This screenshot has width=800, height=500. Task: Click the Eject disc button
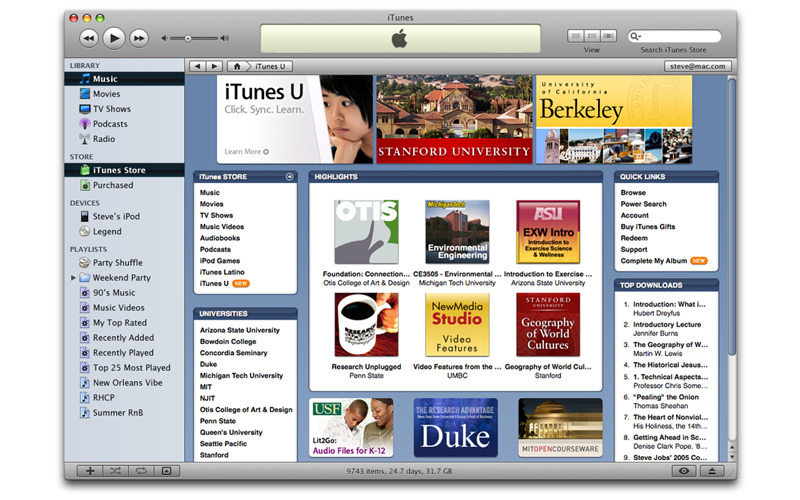point(712,471)
